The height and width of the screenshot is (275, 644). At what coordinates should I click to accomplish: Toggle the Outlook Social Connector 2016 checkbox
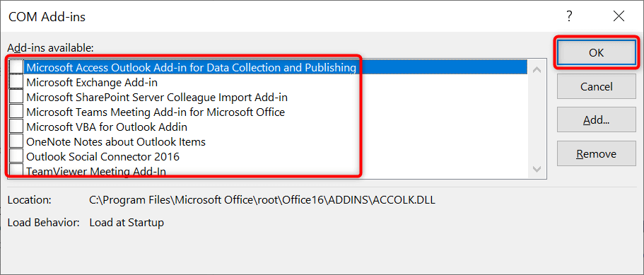(16, 156)
